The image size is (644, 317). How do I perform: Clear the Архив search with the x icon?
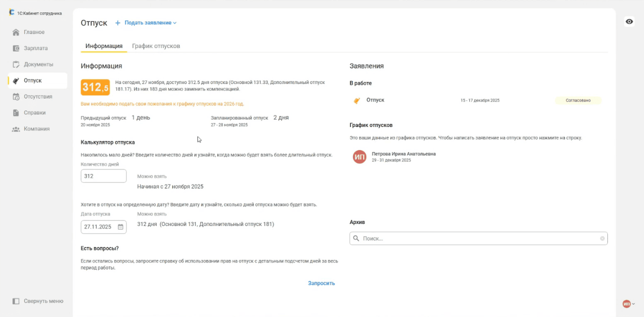coord(602,238)
